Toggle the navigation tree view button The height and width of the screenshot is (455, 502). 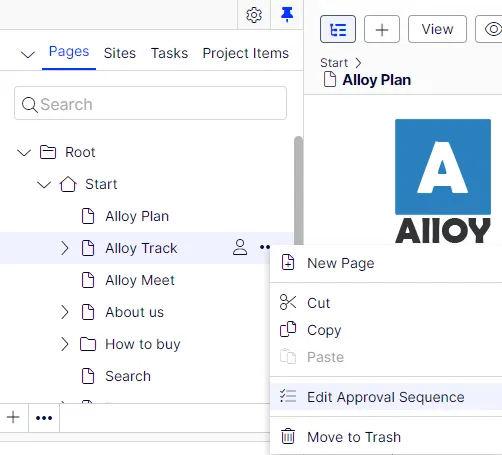tap(338, 29)
